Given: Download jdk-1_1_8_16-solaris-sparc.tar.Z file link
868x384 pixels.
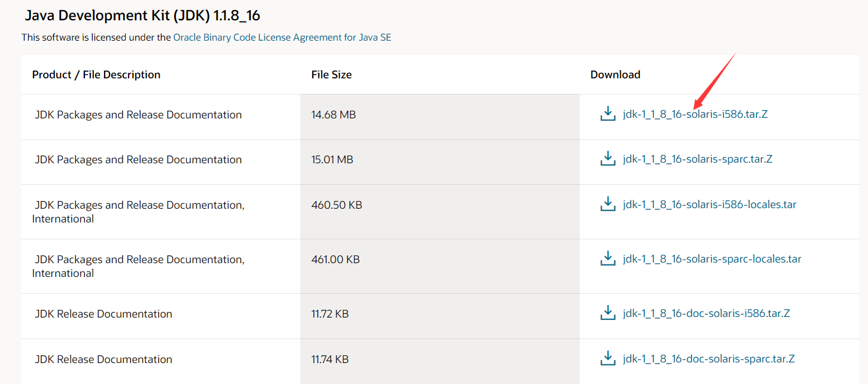Looking at the screenshot, I should pyautogui.click(x=698, y=160).
